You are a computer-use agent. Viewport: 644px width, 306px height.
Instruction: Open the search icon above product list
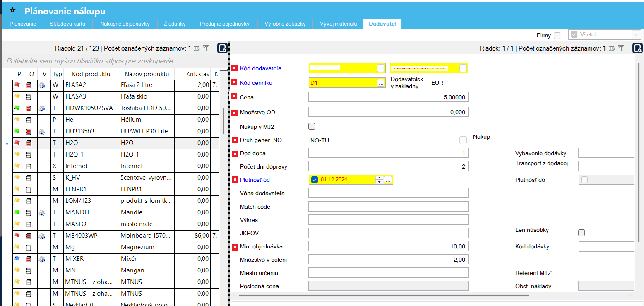coord(222,48)
